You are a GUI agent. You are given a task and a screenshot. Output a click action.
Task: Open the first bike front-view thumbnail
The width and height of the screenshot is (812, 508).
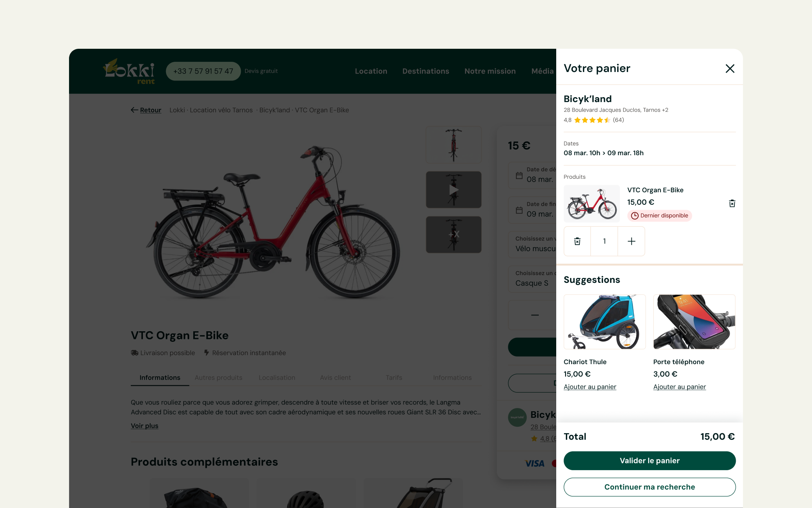pos(454,145)
